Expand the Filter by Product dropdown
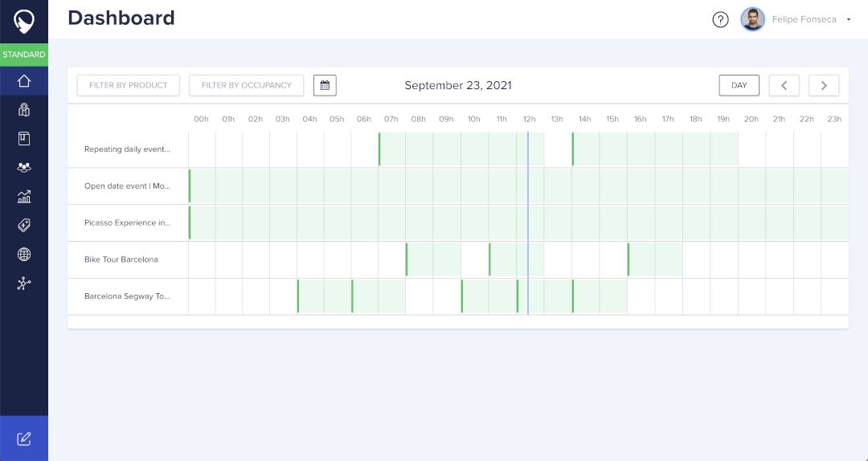This screenshot has height=461, width=868. pyautogui.click(x=129, y=85)
